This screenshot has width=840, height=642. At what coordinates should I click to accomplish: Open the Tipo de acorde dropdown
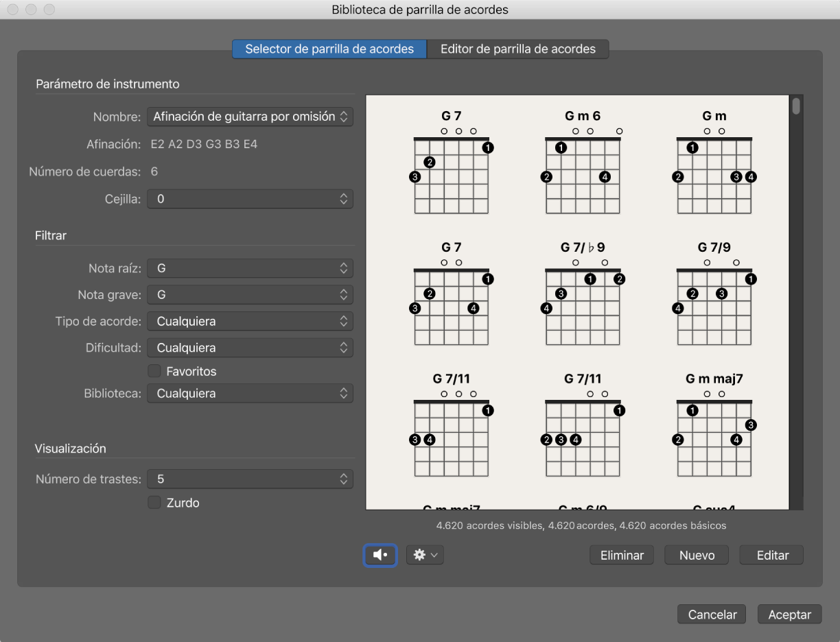coord(250,321)
